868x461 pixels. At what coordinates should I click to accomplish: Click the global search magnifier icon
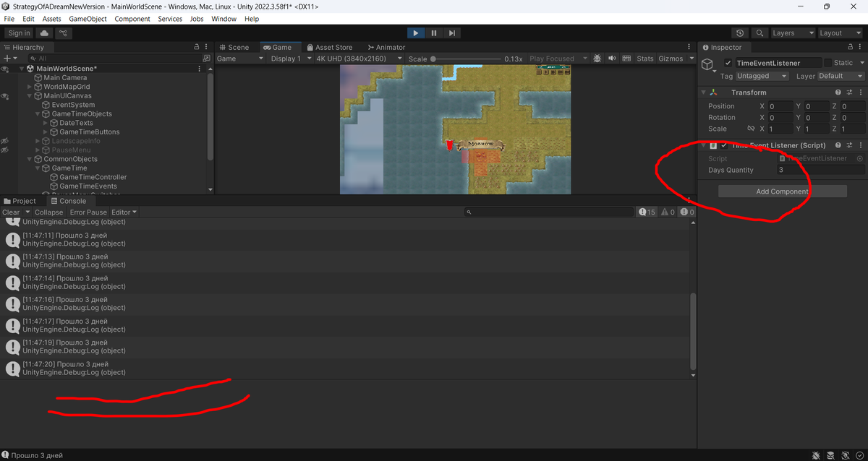point(759,33)
